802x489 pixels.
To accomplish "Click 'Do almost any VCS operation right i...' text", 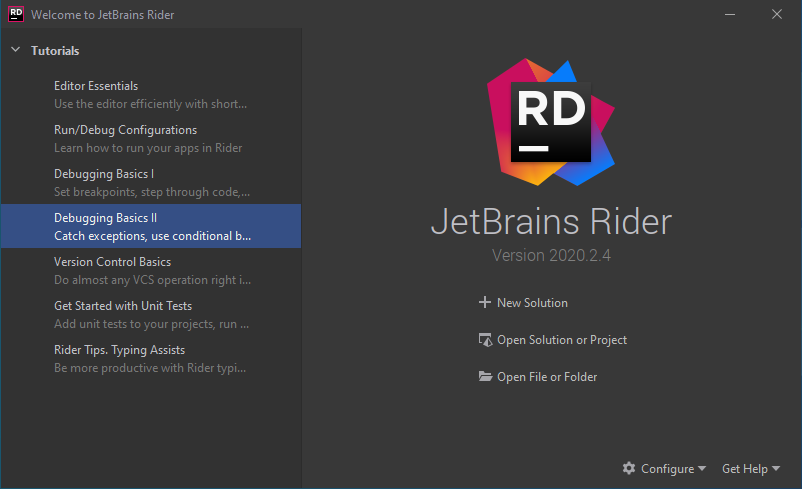I will (x=152, y=280).
